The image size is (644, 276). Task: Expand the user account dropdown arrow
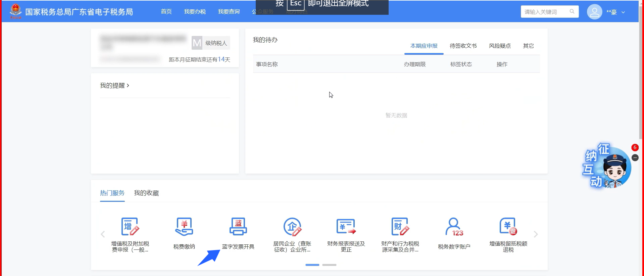point(623,12)
